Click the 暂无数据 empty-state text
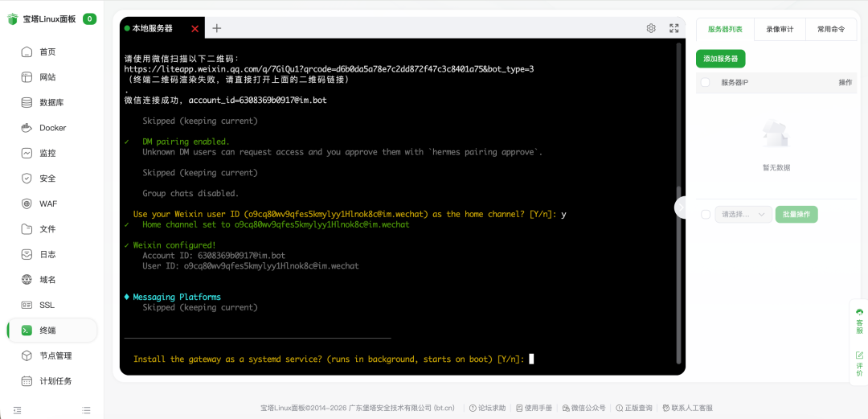This screenshot has height=419, width=868. pyautogui.click(x=776, y=167)
